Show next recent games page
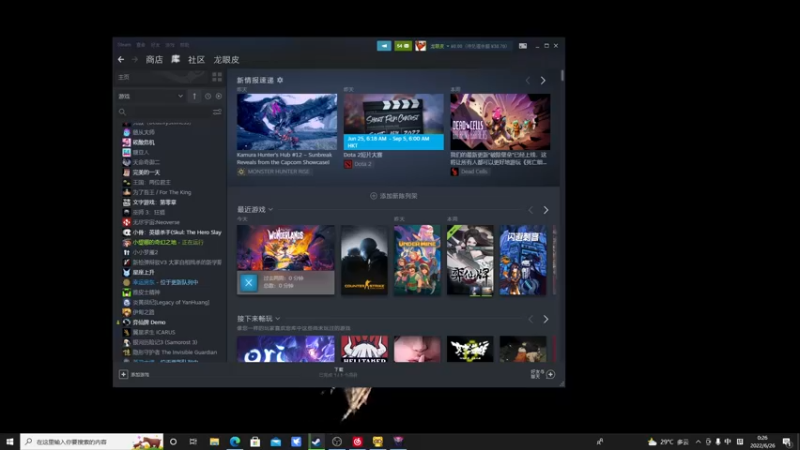Viewport: 800px width, 450px height. (546, 210)
